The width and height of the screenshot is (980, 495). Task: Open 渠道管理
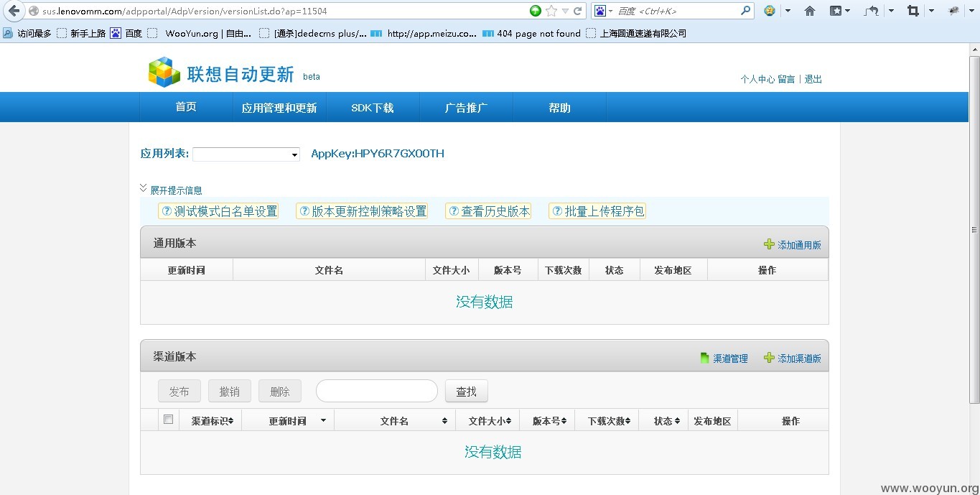724,358
